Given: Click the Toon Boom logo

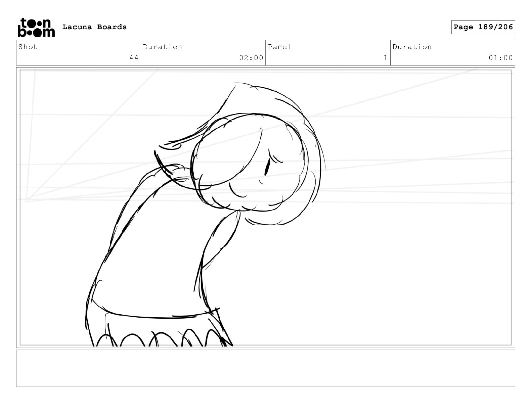Looking at the screenshot, I should click(36, 27).
